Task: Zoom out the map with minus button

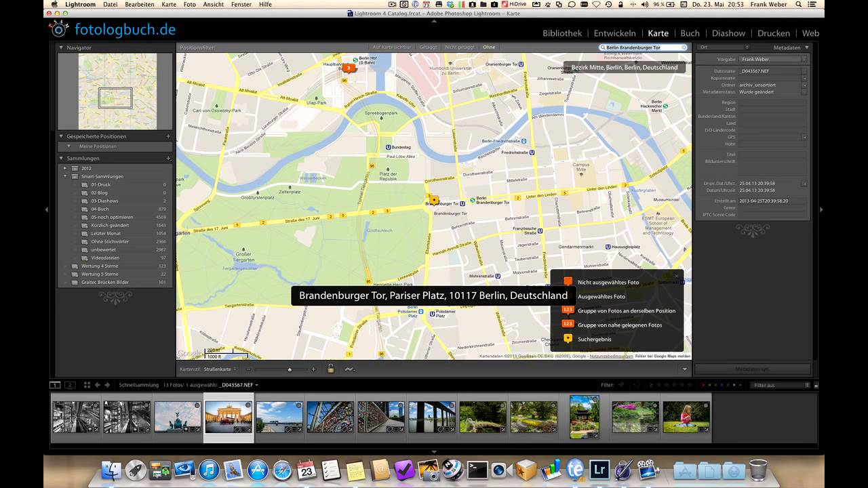Action: 249,369
